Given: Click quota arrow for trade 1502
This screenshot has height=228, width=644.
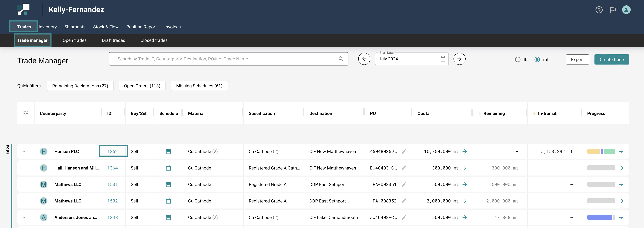Looking at the screenshot, I should [x=464, y=201].
